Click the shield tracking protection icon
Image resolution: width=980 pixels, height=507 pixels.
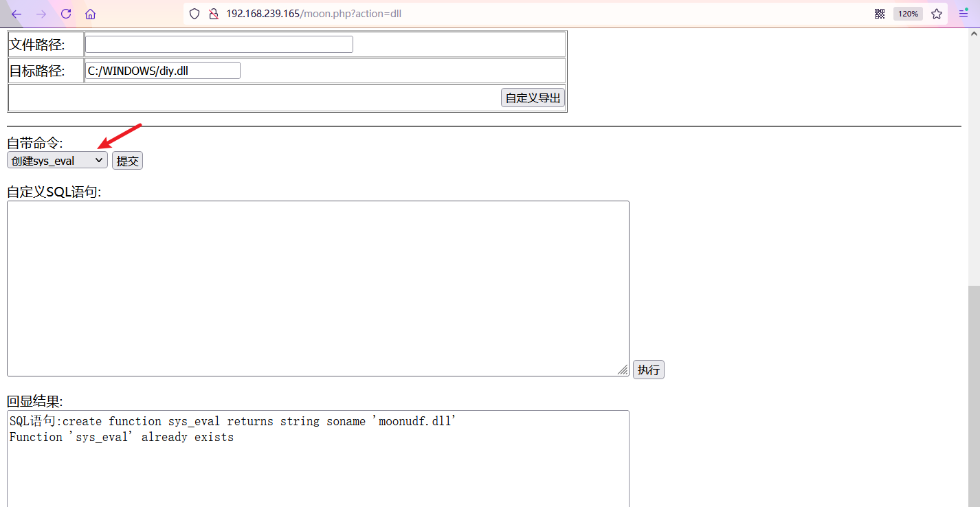coord(194,14)
